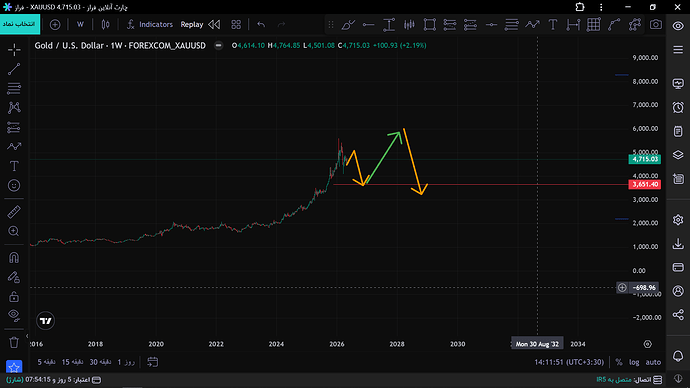Viewport: 690px width, 388px height.
Task: Switch to the 30 دقیقه timeframe
Action: [100, 362]
